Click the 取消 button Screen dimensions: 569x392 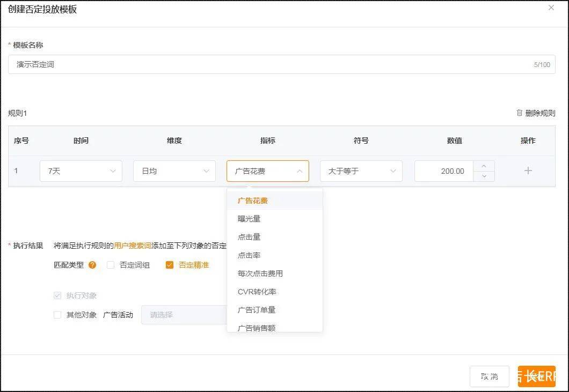[489, 376]
